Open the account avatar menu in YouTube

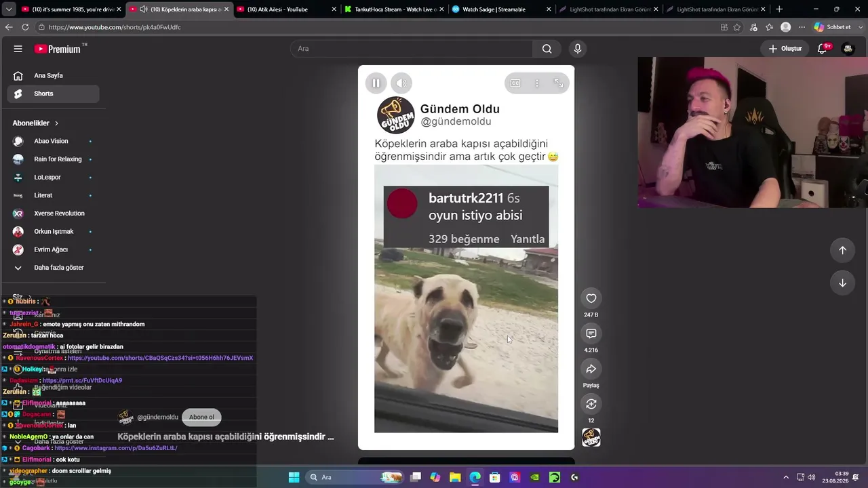(x=848, y=49)
